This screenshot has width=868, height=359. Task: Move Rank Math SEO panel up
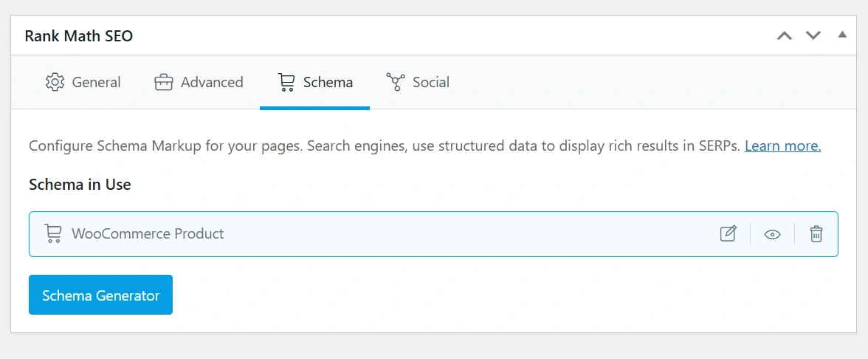(785, 35)
